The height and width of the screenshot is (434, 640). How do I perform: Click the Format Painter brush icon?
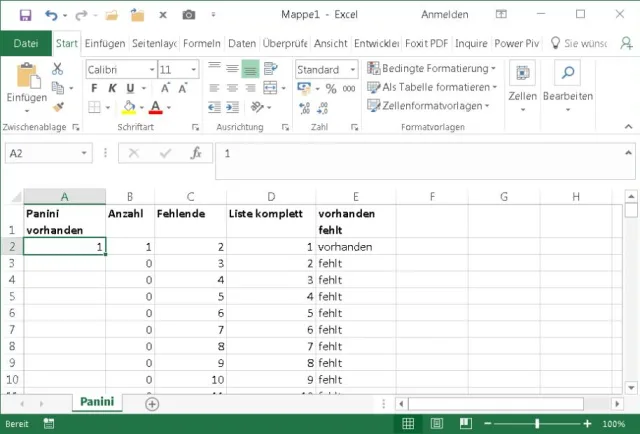click(58, 106)
